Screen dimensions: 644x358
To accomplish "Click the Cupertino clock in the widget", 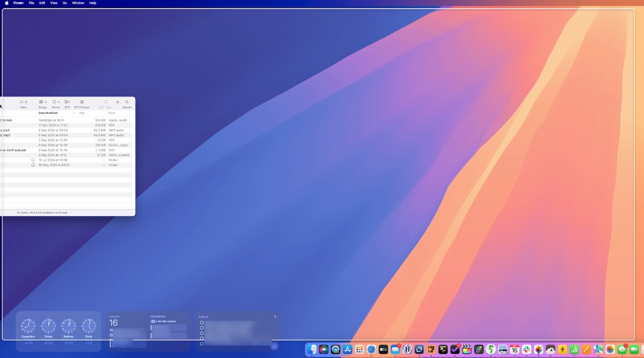I will pyautogui.click(x=28, y=326).
